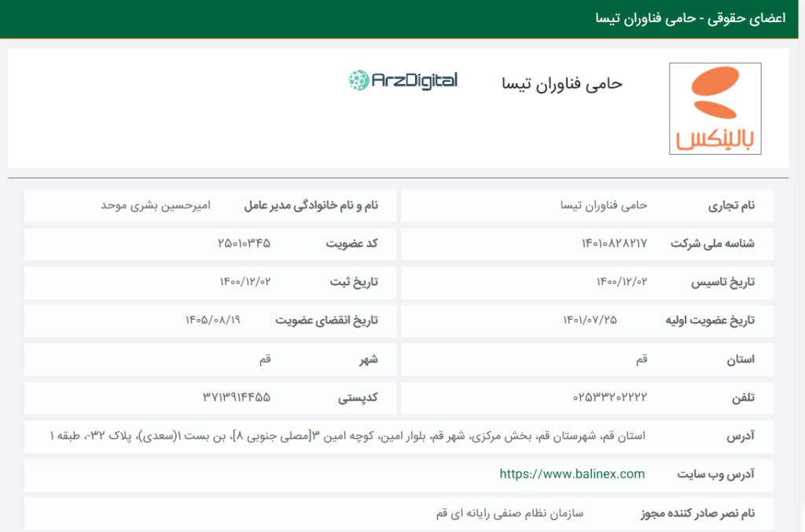Select the province value قم next to استان
This screenshot has height=532, width=805.
641,359
